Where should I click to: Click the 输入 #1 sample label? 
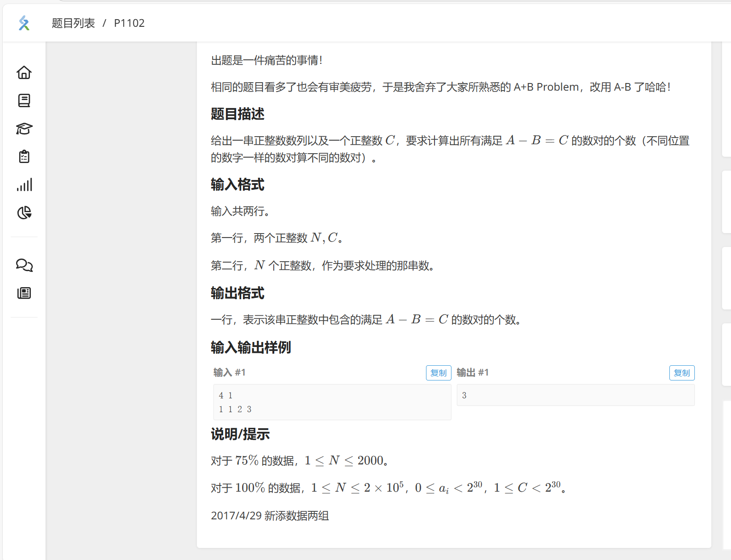(229, 372)
